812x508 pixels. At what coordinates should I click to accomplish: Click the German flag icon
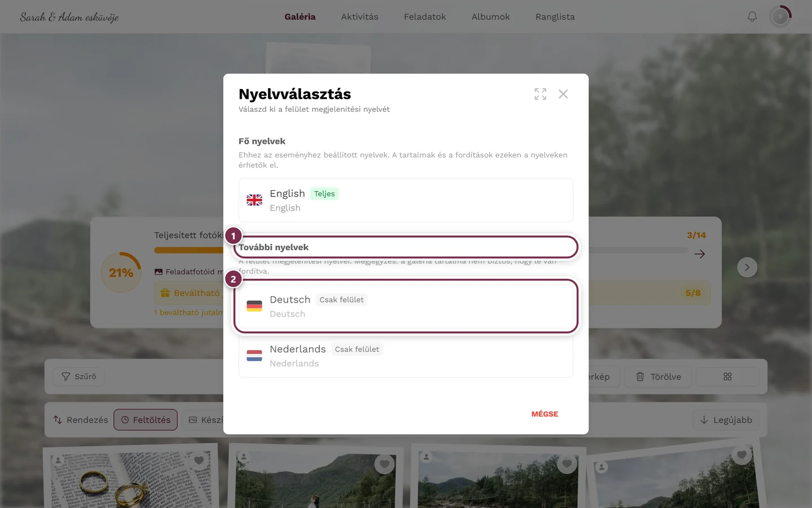click(x=254, y=306)
